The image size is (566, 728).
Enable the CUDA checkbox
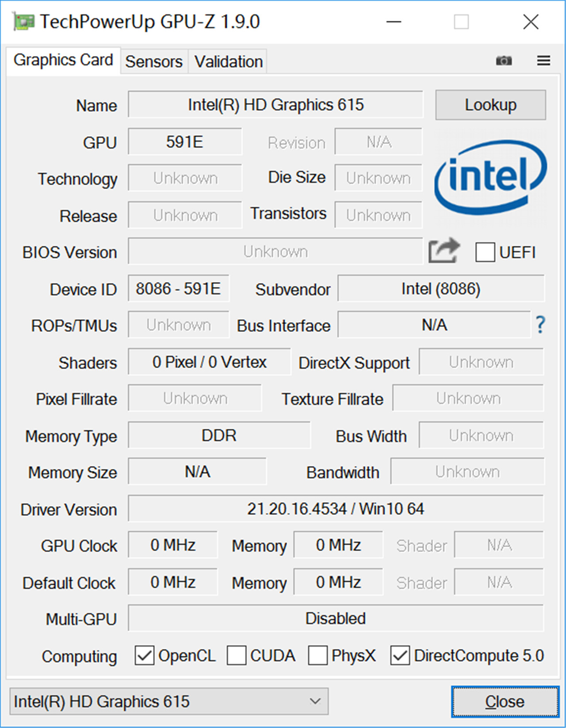[237, 656]
